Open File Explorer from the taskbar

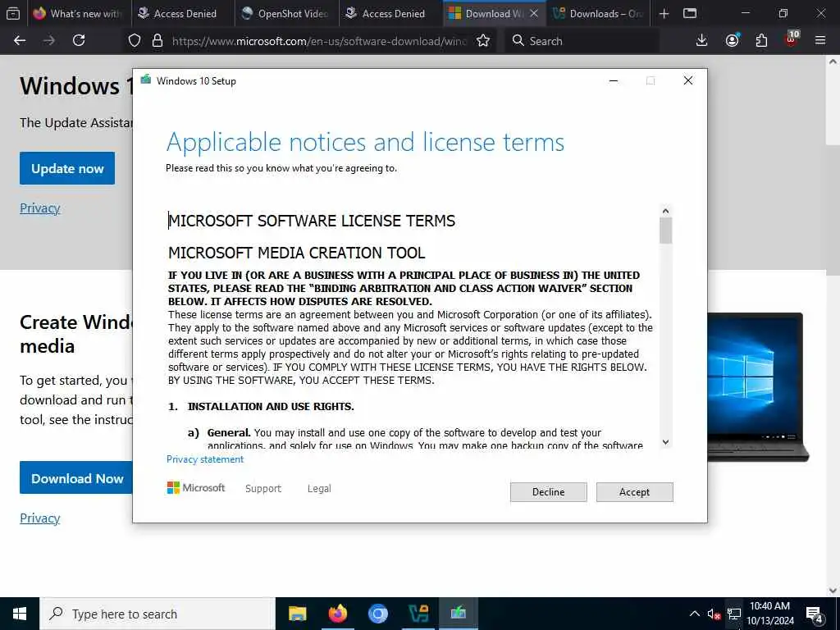[297, 614]
